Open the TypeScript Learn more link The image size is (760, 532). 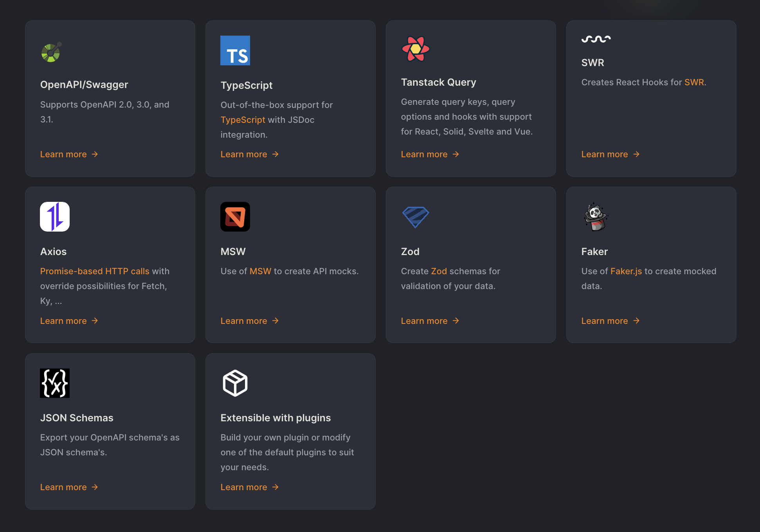click(244, 154)
